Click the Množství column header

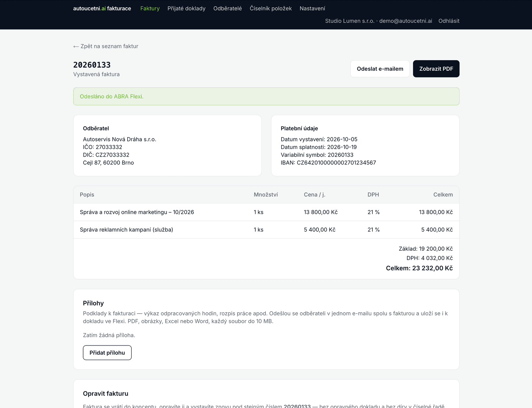coord(266,195)
